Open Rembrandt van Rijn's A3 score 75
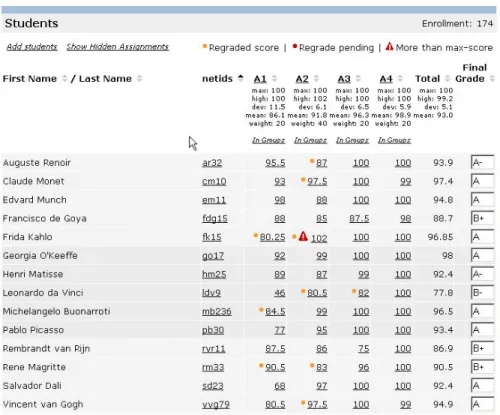The width and height of the screenshot is (500, 415). (x=364, y=349)
